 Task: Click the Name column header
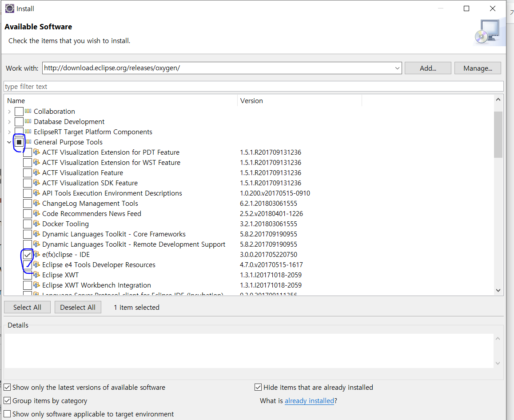[121, 100]
